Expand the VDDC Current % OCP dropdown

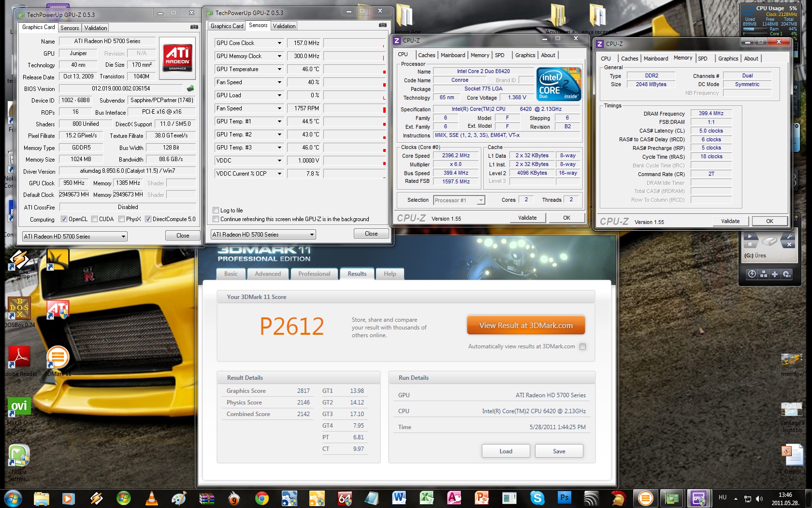point(279,174)
